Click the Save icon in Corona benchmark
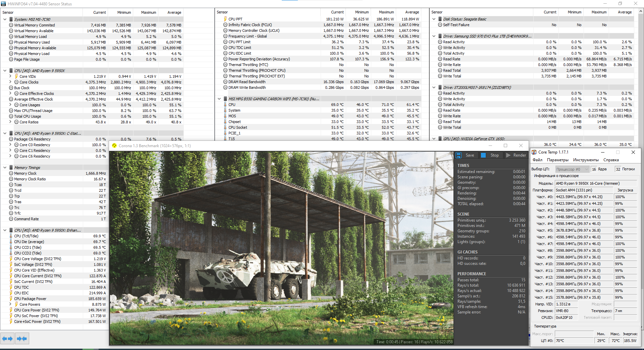 point(459,155)
